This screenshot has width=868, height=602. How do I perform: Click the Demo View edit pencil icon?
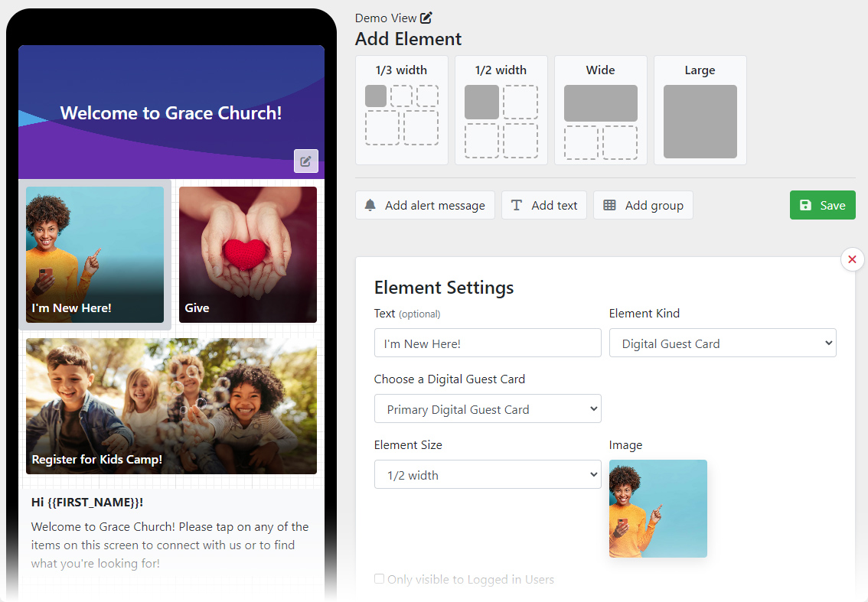tap(426, 18)
